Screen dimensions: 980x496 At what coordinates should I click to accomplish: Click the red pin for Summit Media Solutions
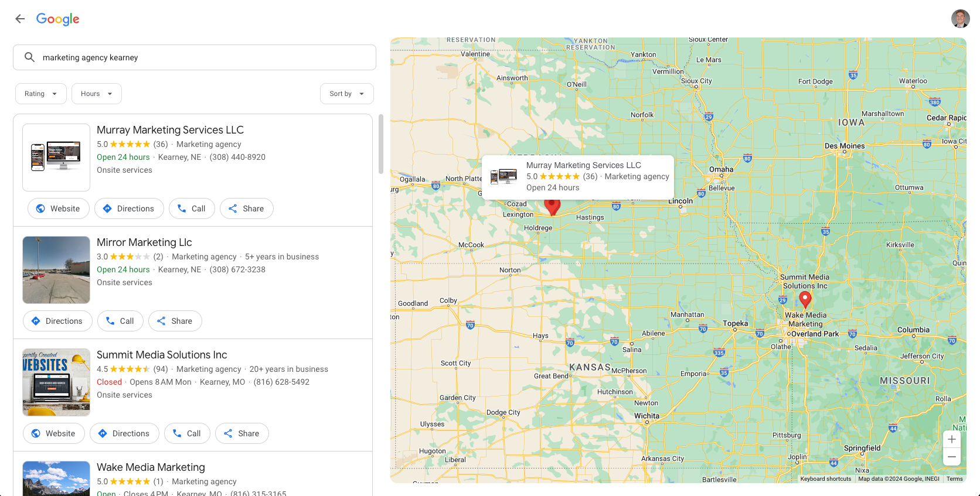pyautogui.click(x=805, y=299)
